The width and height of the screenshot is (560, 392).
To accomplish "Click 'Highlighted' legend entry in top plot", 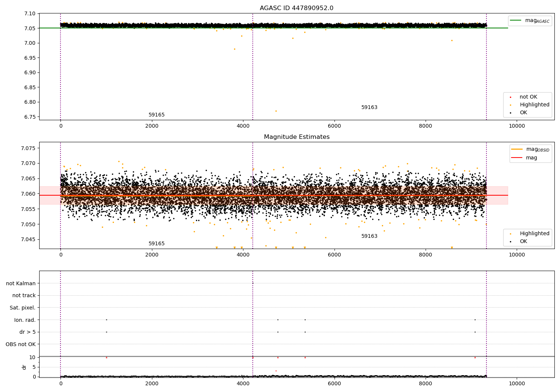I will point(530,105).
